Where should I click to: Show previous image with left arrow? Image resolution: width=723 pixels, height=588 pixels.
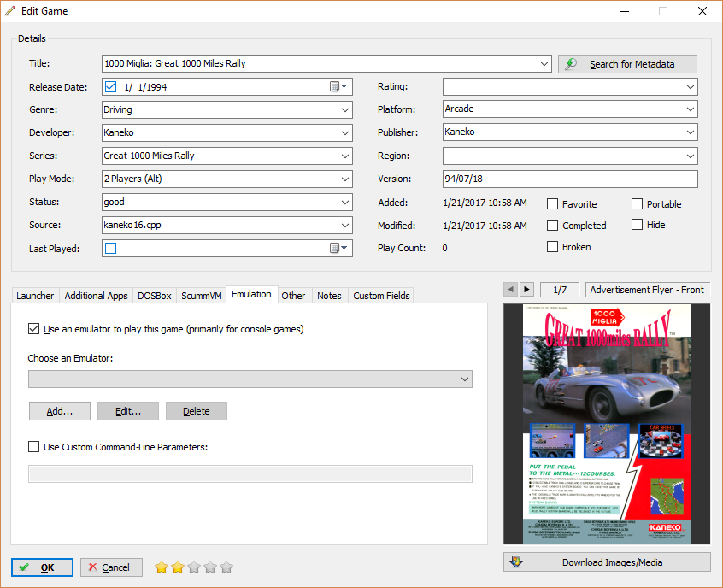click(x=510, y=290)
